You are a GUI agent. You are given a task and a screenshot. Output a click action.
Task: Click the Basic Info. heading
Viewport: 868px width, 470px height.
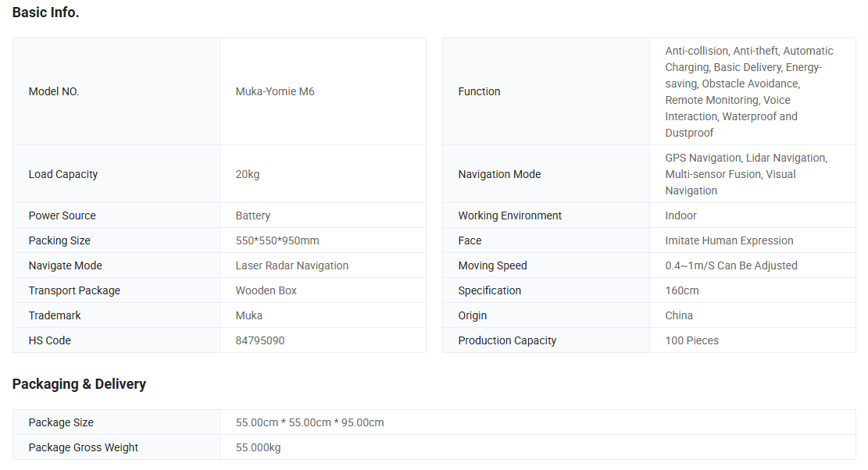click(45, 12)
